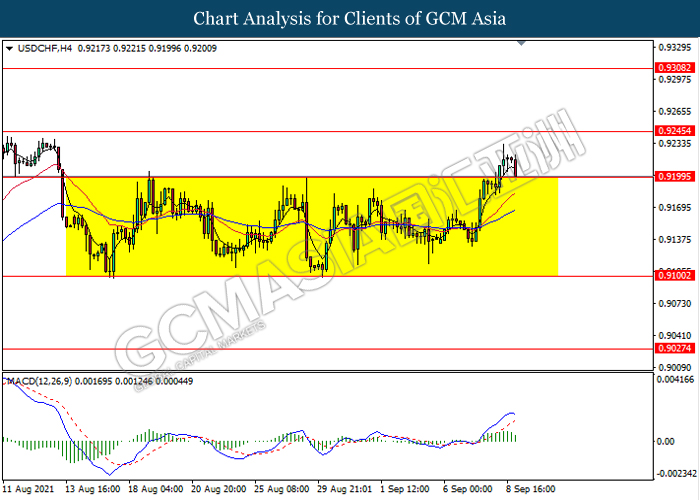Click the 29 Aug 21:01 time label
The width and height of the screenshot is (700, 500).
tap(345, 489)
